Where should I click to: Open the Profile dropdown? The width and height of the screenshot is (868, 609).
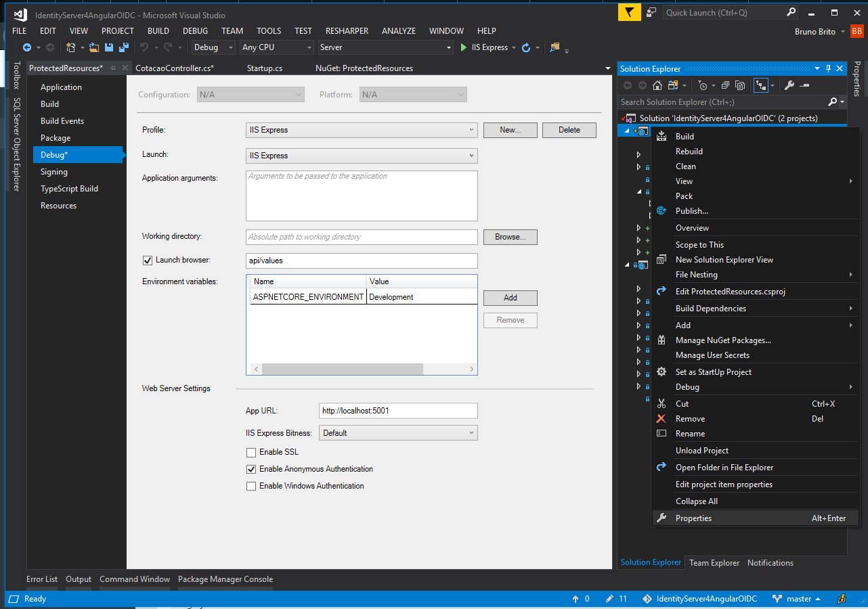click(x=362, y=130)
